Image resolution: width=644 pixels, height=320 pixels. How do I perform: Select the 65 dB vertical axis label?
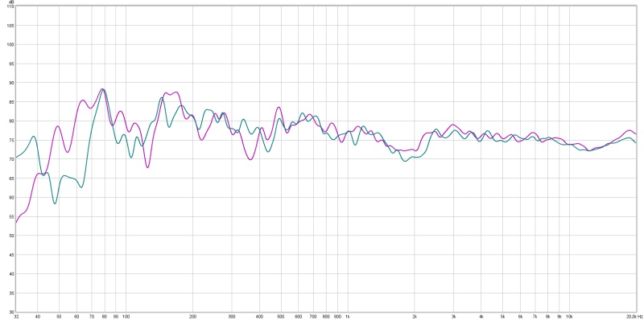point(11,178)
